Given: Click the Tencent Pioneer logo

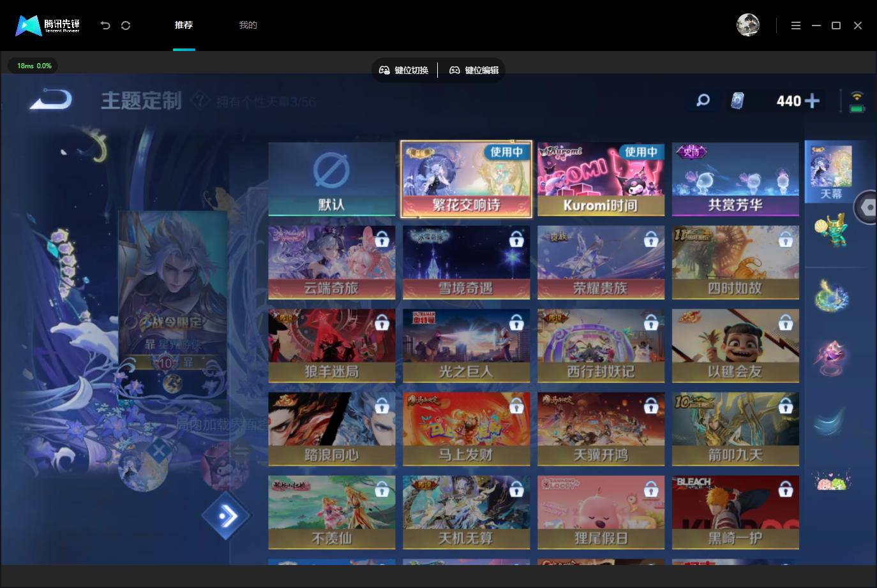Looking at the screenshot, I should click(48, 26).
